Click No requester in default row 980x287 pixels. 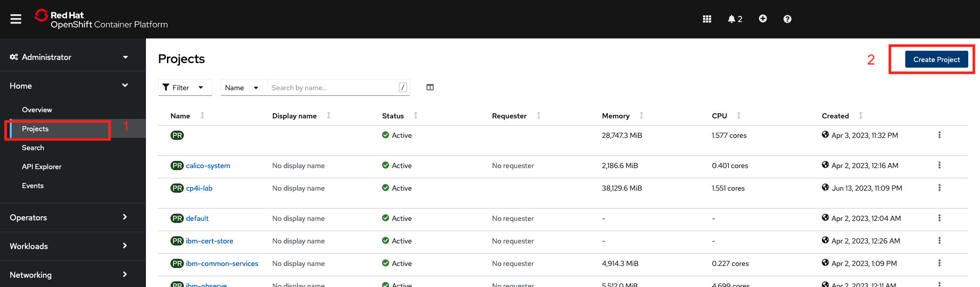(x=513, y=218)
